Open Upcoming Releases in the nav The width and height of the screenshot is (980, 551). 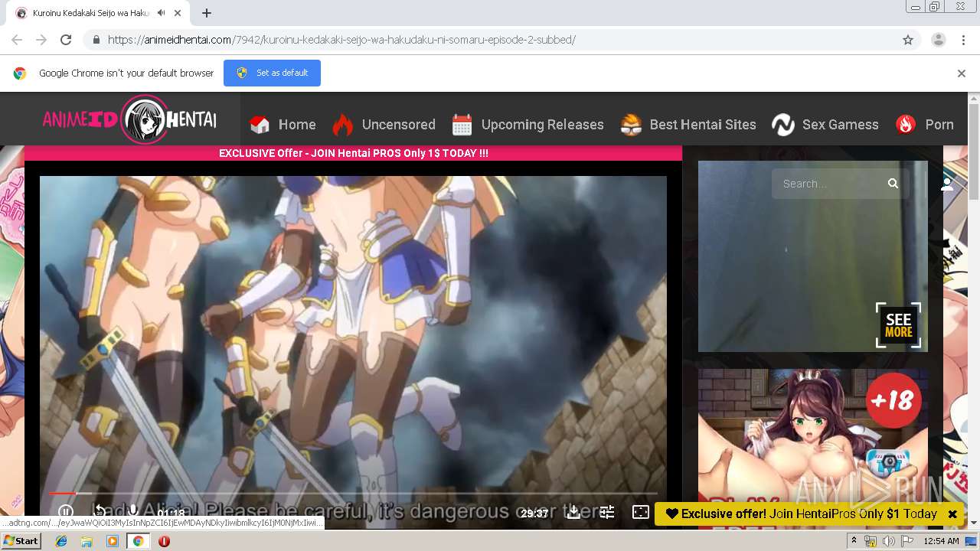click(542, 125)
